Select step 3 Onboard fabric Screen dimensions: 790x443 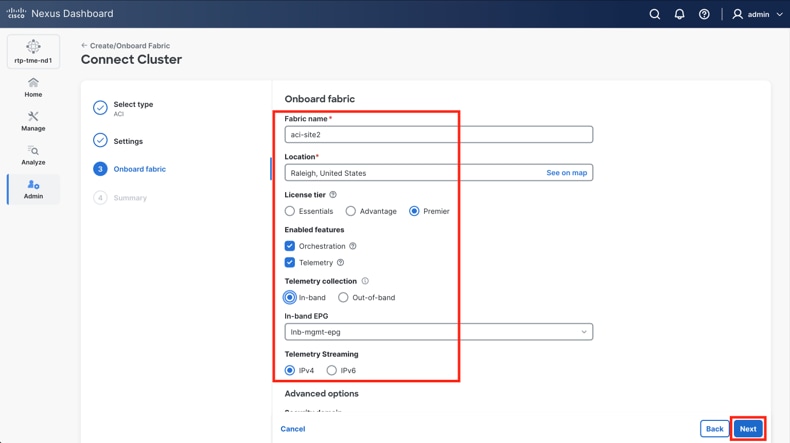point(139,169)
